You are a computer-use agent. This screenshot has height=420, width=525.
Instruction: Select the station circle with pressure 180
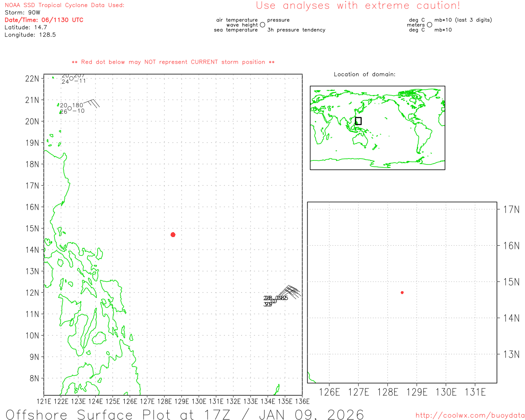(x=70, y=108)
